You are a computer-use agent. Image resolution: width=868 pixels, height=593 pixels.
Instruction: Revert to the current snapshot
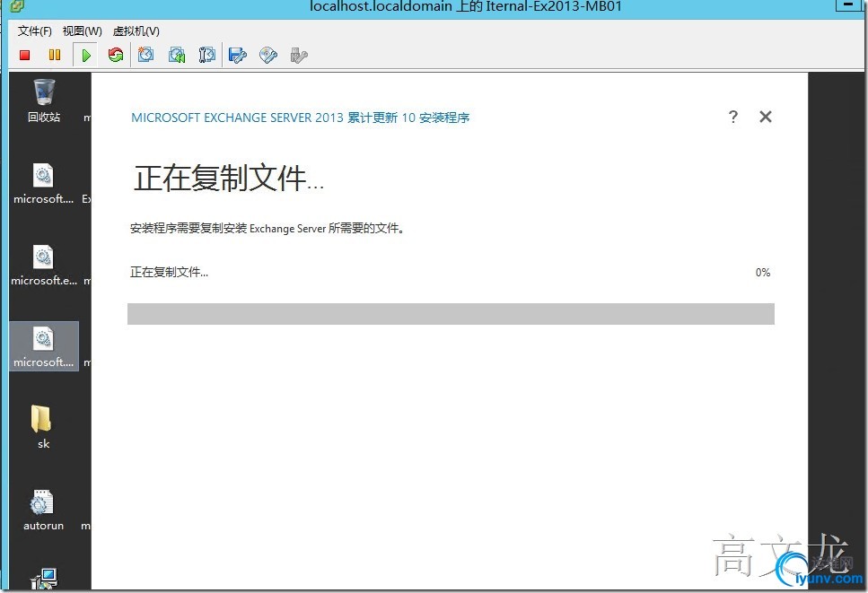[177, 55]
